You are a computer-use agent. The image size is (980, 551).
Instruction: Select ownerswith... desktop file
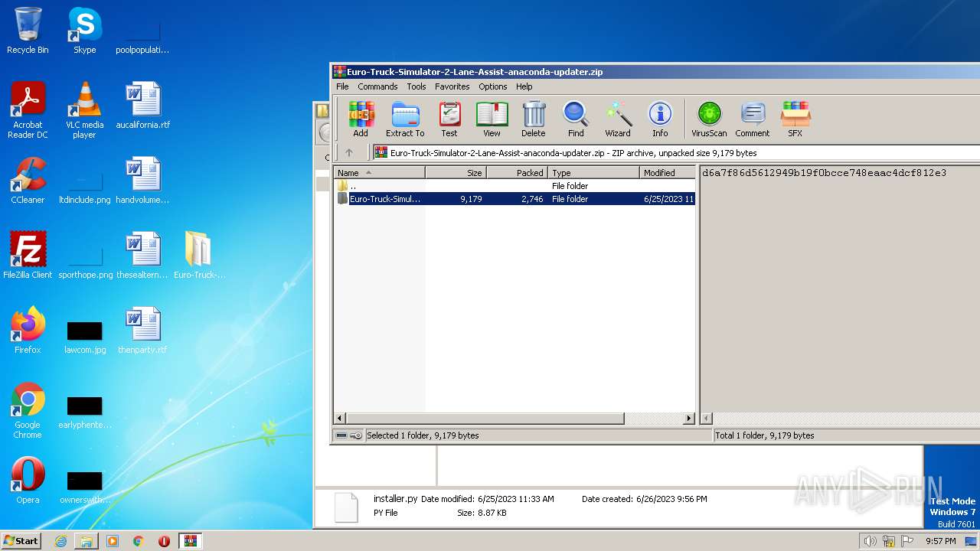(84, 487)
